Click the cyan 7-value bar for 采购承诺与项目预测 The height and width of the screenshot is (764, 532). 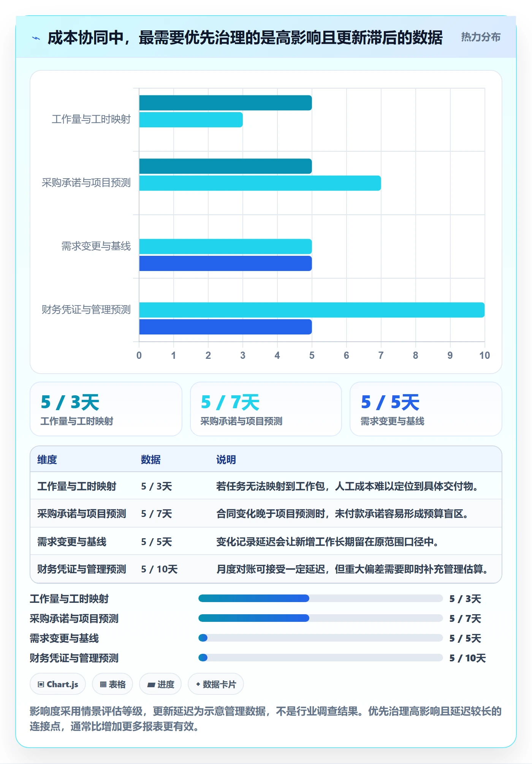point(260,183)
